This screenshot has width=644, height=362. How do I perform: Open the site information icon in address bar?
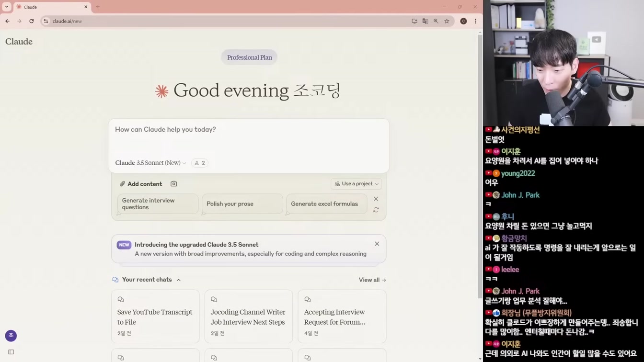pyautogui.click(x=46, y=21)
